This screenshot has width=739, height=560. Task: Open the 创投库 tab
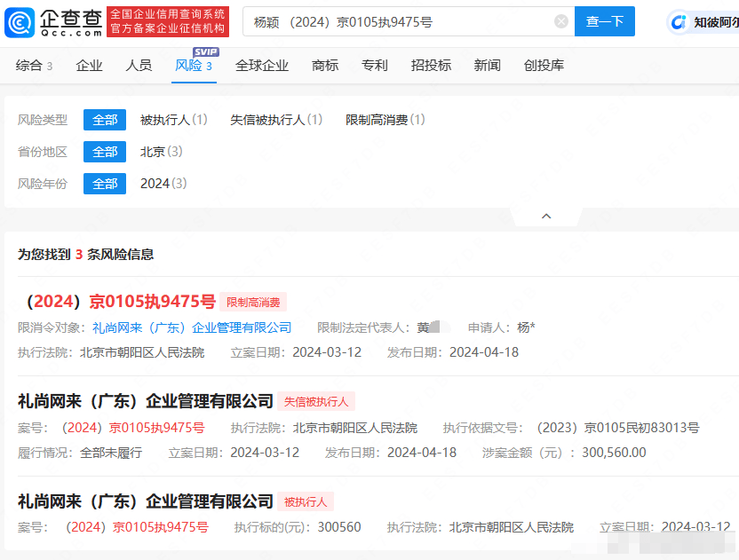(x=544, y=65)
